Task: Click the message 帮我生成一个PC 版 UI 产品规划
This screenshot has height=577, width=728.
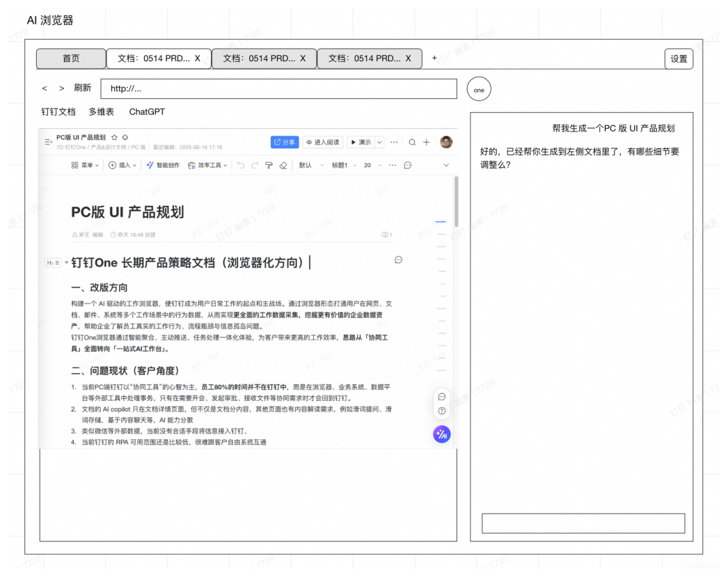Action: pyautogui.click(x=613, y=129)
